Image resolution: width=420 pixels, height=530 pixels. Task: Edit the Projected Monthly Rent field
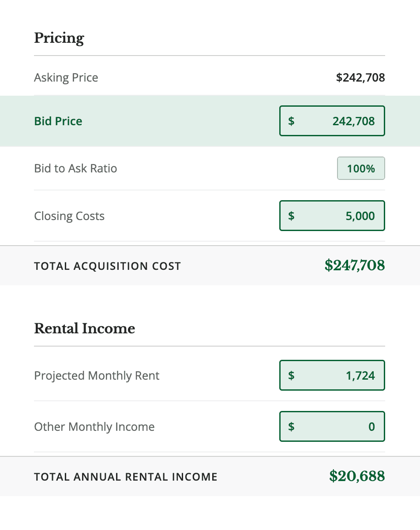pos(340,375)
